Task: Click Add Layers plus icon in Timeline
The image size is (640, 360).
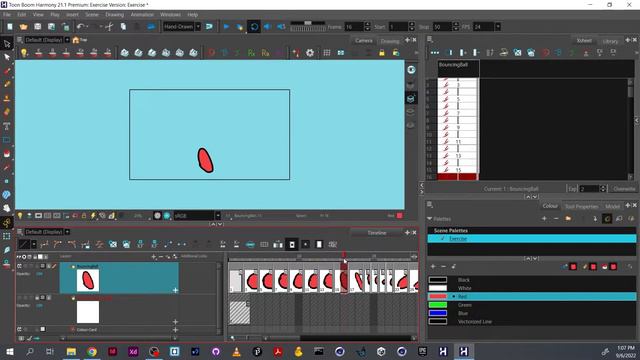Action: (153, 257)
